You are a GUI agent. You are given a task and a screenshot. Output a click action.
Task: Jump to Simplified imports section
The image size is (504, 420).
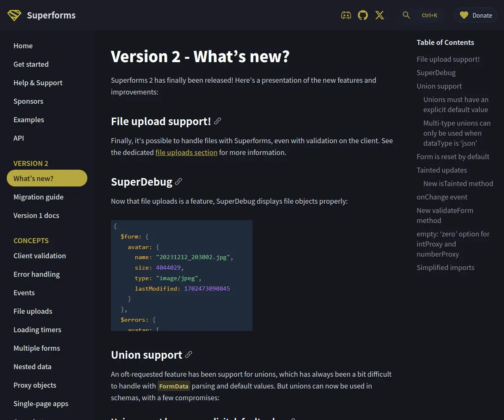446,268
